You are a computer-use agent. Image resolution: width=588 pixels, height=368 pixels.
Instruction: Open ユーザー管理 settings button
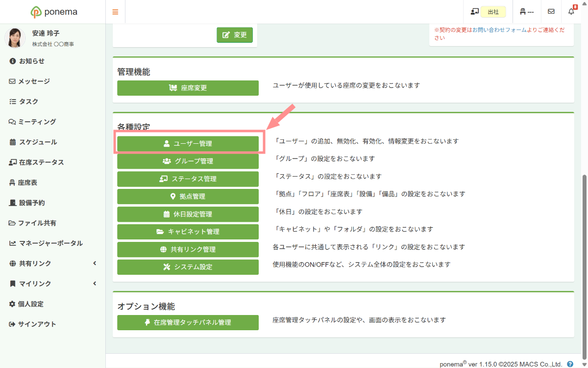pyautogui.click(x=188, y=144)
